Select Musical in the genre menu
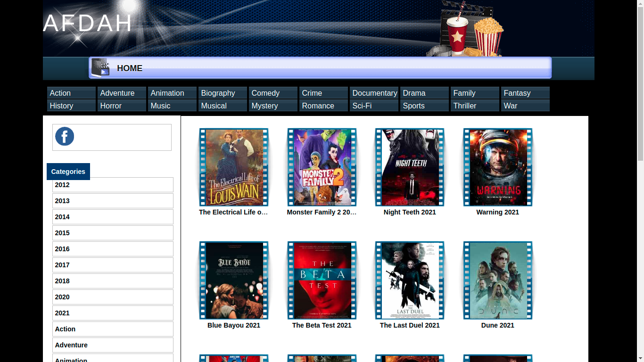Image resolution: width=644 pixels, height=362 pixels. (x=223, y=106)
